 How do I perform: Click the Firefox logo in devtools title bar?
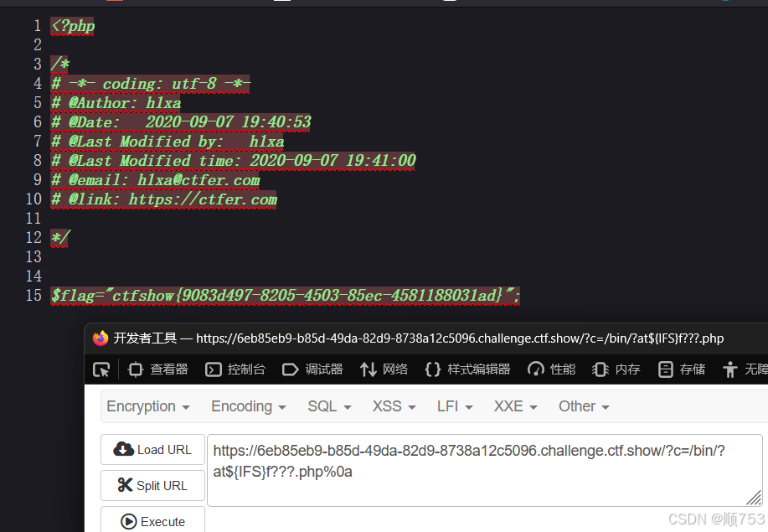coord(101,338)
